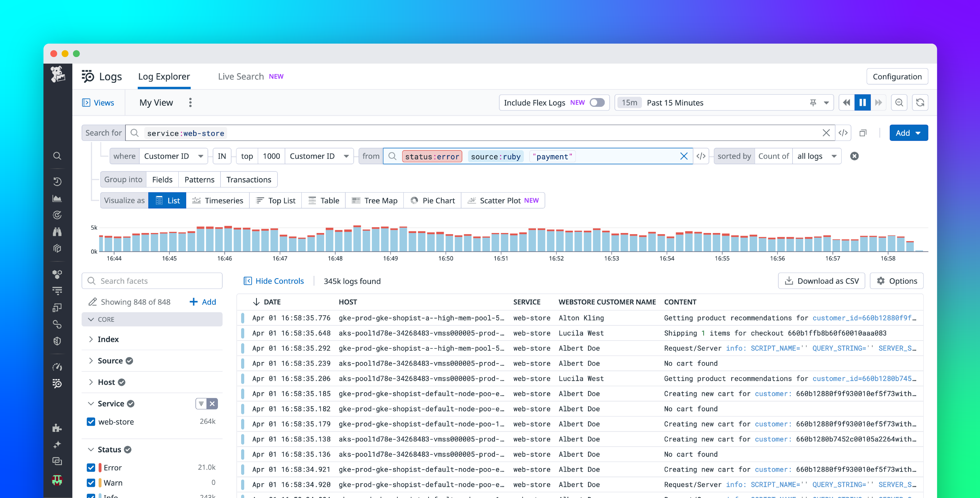Click the copy query icon beside the search bar

863,133
